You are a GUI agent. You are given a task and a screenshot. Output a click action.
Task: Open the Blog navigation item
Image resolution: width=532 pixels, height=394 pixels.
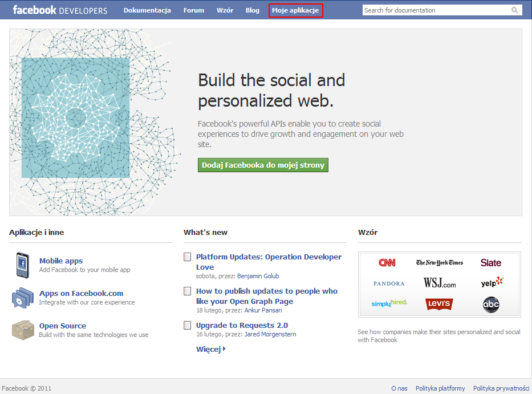(x=253, y=10)
